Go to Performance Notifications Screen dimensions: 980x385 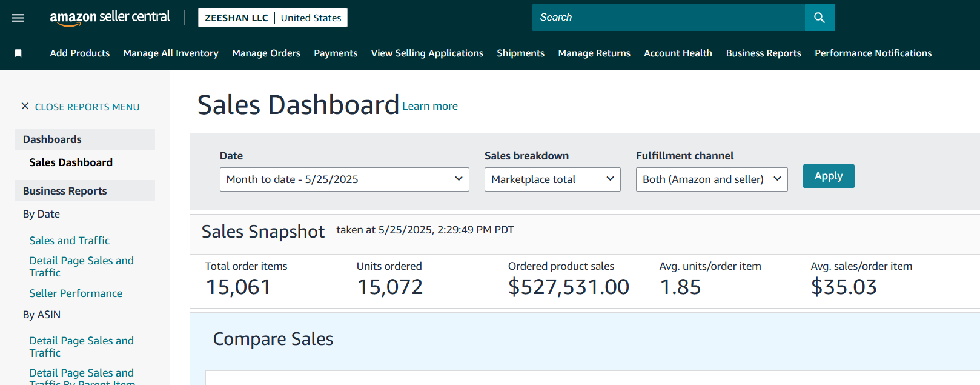click(873, 53)
